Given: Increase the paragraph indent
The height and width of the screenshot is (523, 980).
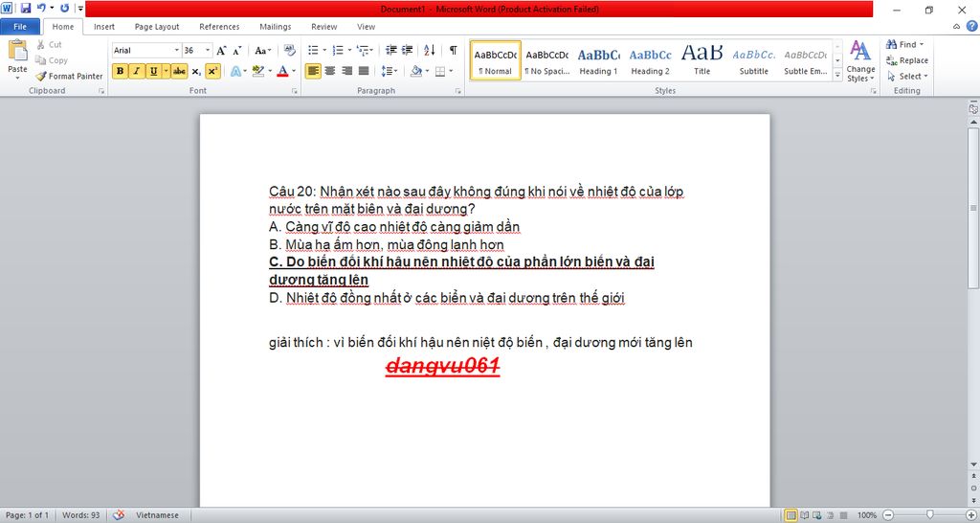Looking at the screenshot, I should coord(407,51).
